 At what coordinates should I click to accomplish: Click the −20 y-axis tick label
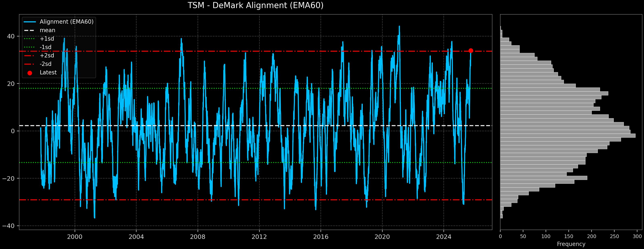(x=8, y=179)
